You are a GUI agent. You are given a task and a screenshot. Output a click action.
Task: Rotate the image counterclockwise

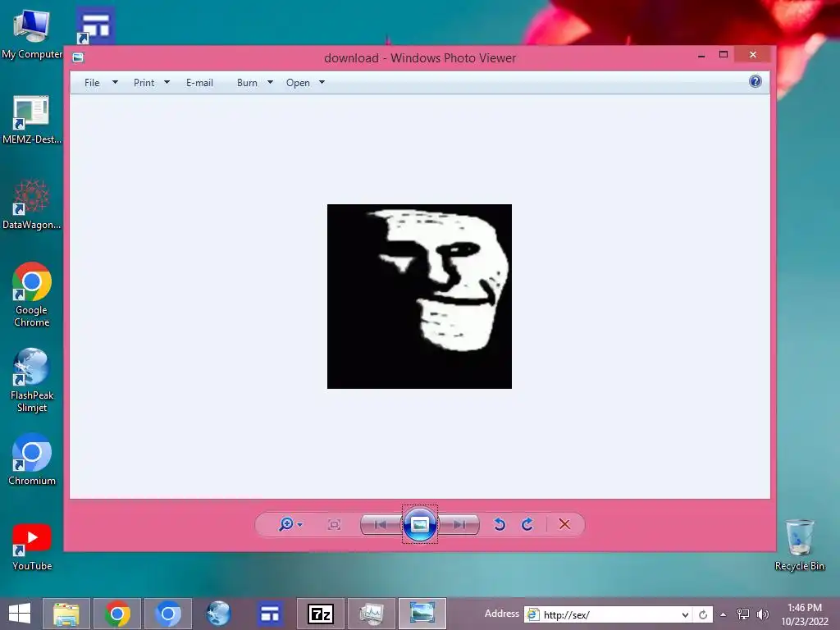500,524
